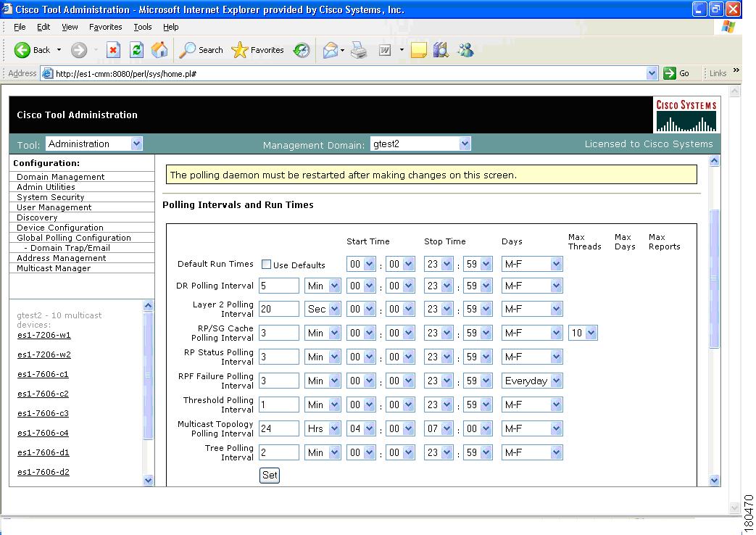Viewport: 756px width, 535px height.
Task: Click the Back arrow in the browser toolbar
Action: 22,50
